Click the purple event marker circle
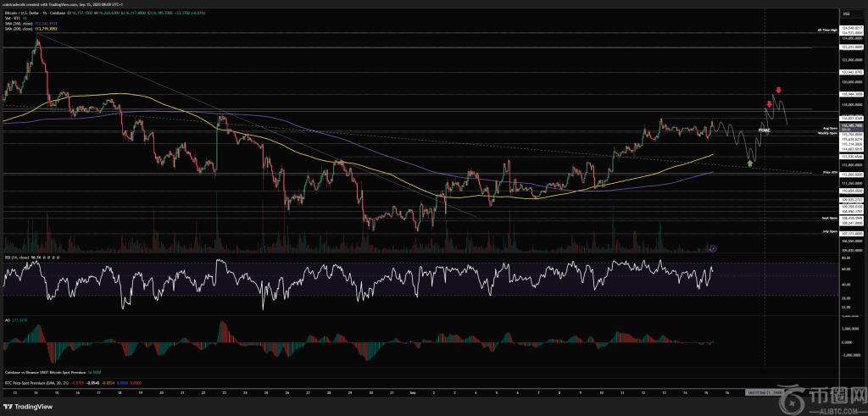Viewport: 868px width, 416px height. pyautogui.click(x=712, y=248)
